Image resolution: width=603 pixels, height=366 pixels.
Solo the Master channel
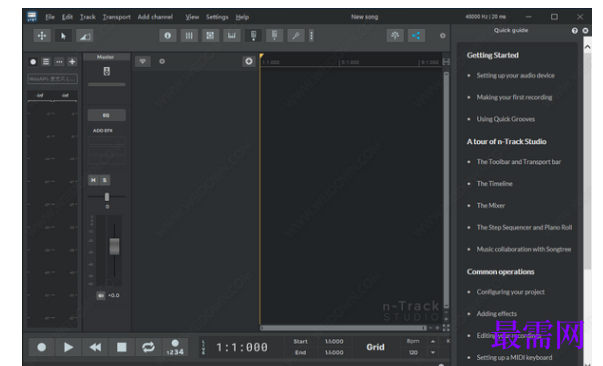point(105,180)
